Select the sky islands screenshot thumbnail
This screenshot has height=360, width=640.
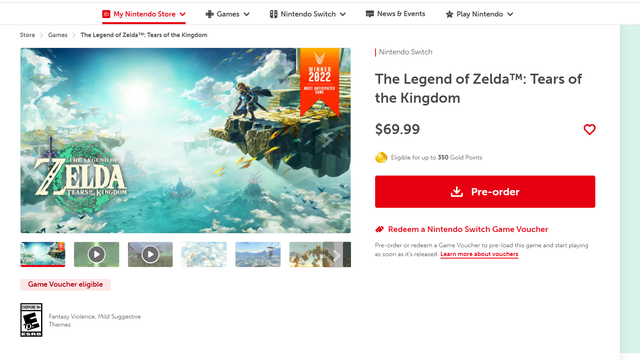click(204, 254)
